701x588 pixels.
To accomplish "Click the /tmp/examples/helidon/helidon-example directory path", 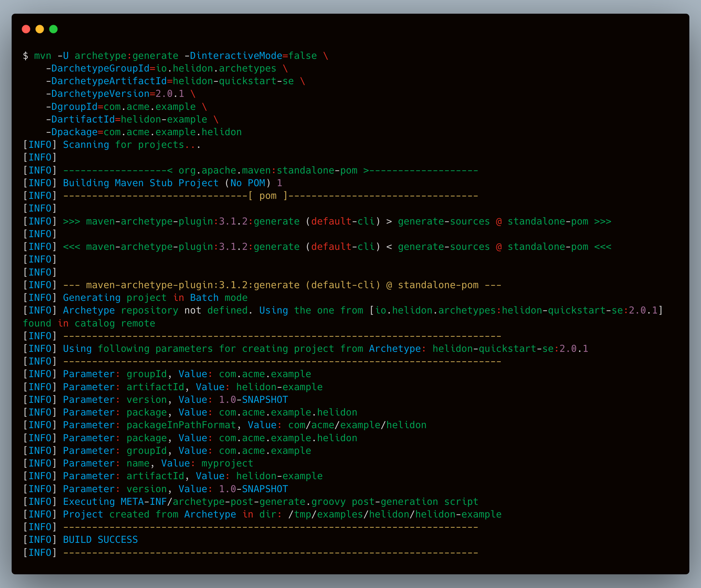I will coord(395,514).
